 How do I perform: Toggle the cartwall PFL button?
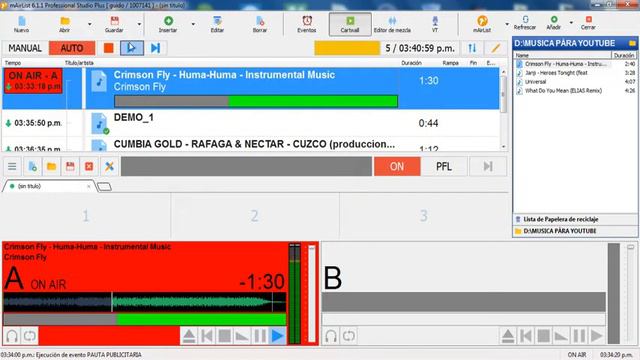pos(444,167)
